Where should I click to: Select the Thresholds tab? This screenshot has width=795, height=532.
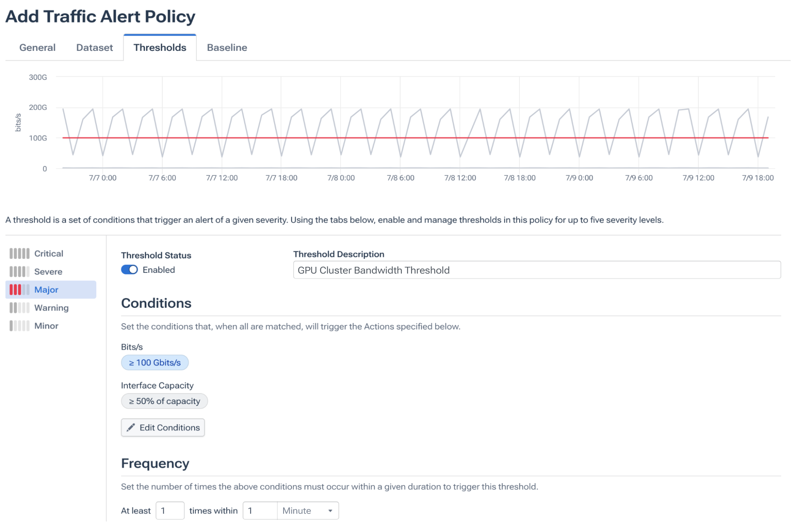160,48
